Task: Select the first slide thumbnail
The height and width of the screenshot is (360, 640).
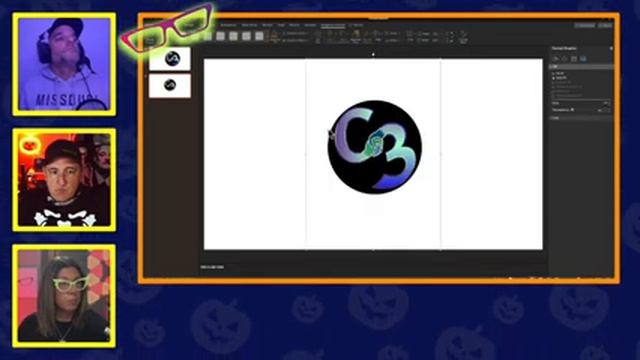Action: (x=170, y=59)
